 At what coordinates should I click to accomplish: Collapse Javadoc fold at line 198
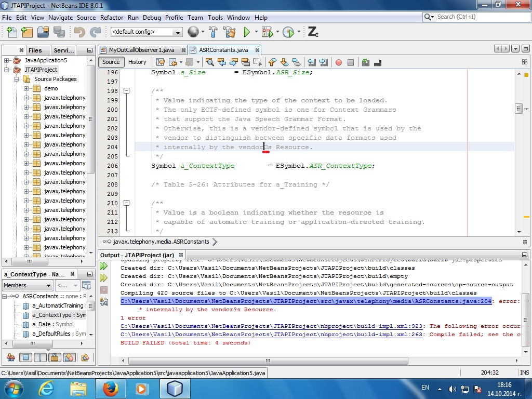click(127, 91)
